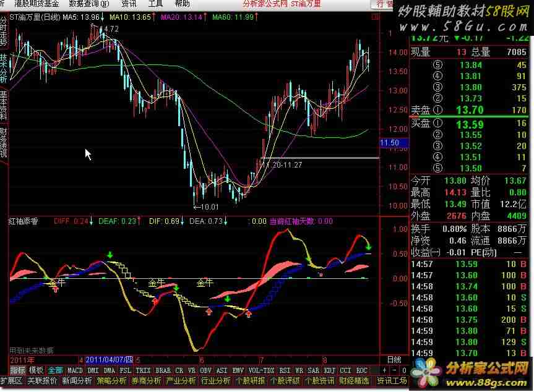Open the 个股评级 tab
This screenshot has width=534, height=392.
pos(285,381)
